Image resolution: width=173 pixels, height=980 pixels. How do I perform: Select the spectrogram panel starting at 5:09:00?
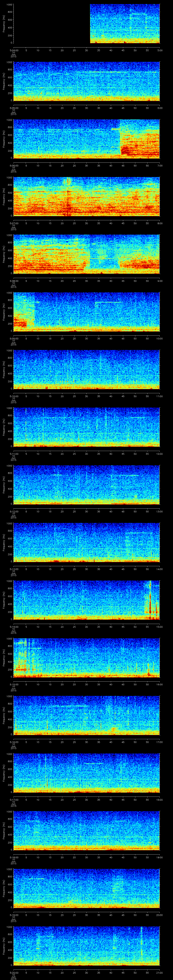pos(87,312)
